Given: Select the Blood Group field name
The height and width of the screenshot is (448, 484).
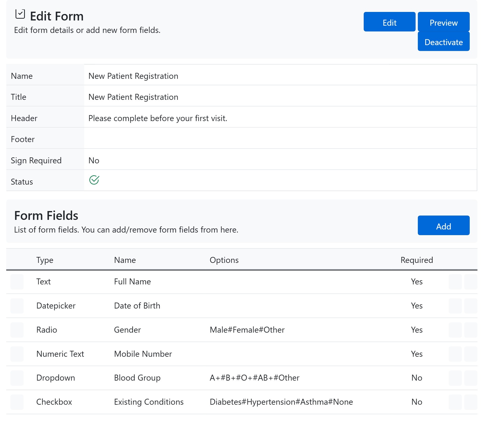Looking at the screenshot, I should [137, 378].
